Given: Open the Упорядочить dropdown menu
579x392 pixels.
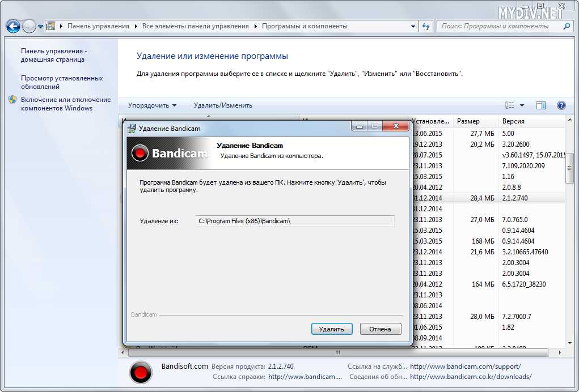Looking at the screenshot, I should coord(152,105).
